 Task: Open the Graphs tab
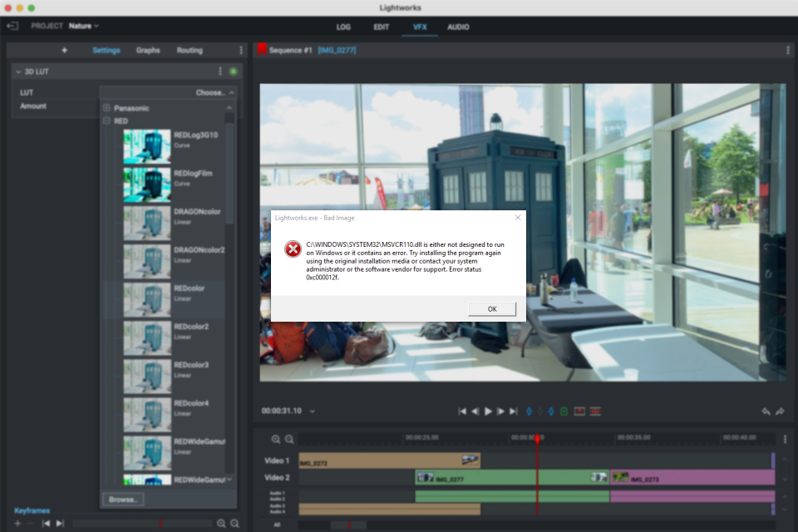tap(148, 51)
